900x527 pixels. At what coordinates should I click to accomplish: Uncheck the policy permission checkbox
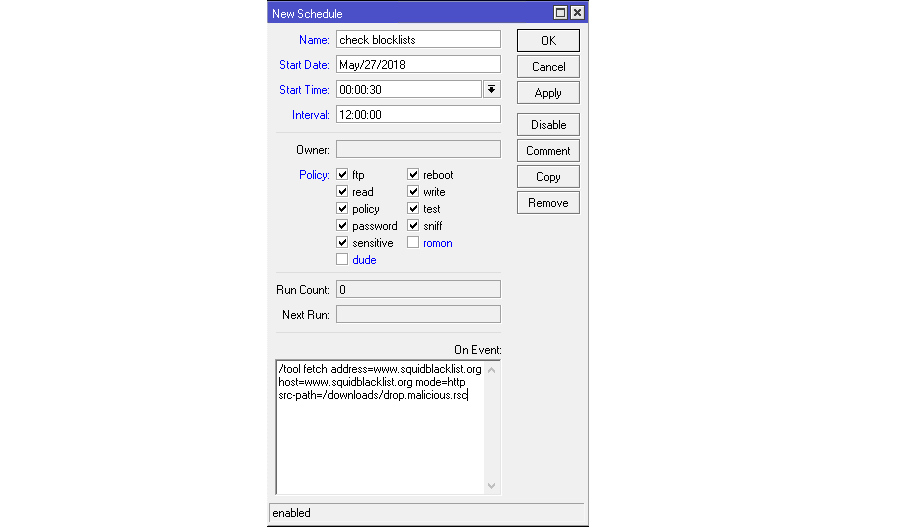point(342,208)
